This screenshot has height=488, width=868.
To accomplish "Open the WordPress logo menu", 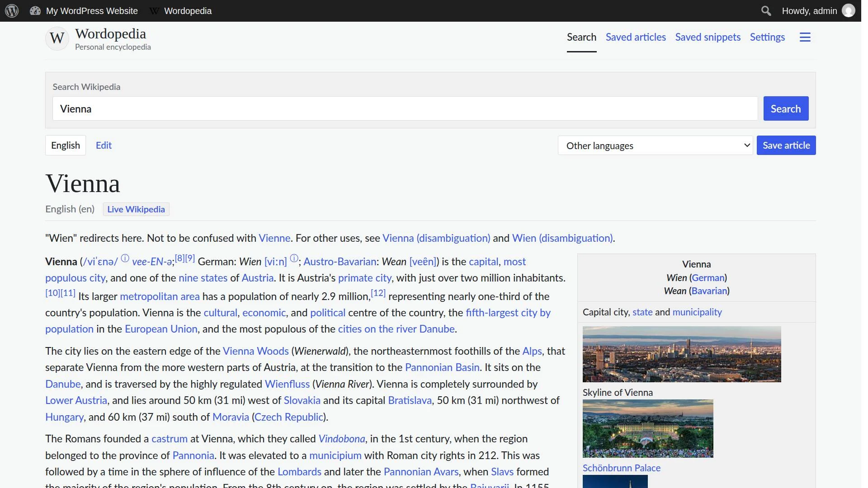I will tap(12, 11).
